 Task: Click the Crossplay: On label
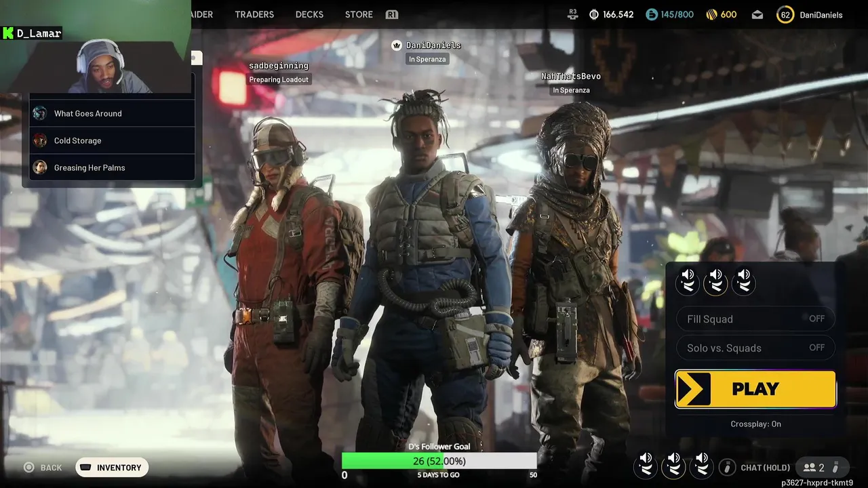pos(755,424)
